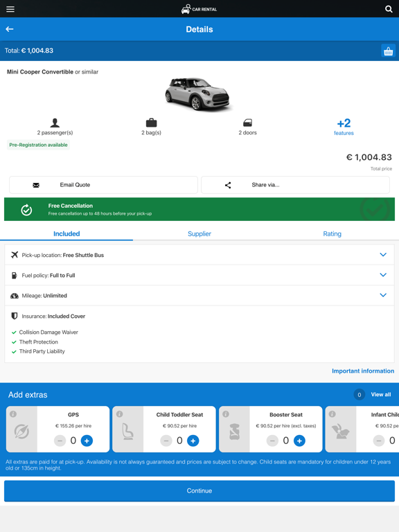Decrease Booster Seat quantity
The image size is (399, 532).
pyautogui.click(x=272, y=441)
